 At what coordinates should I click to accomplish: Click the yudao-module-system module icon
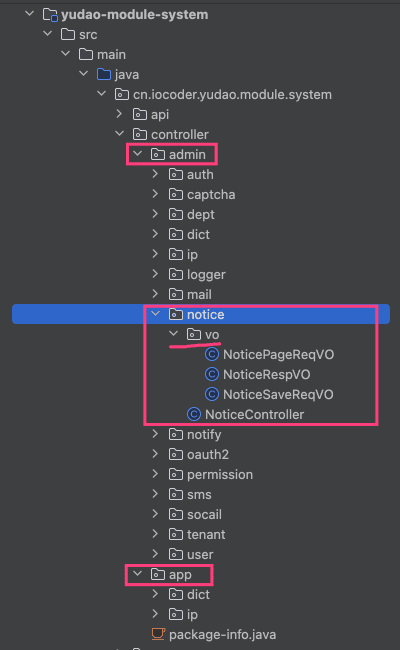50,15
